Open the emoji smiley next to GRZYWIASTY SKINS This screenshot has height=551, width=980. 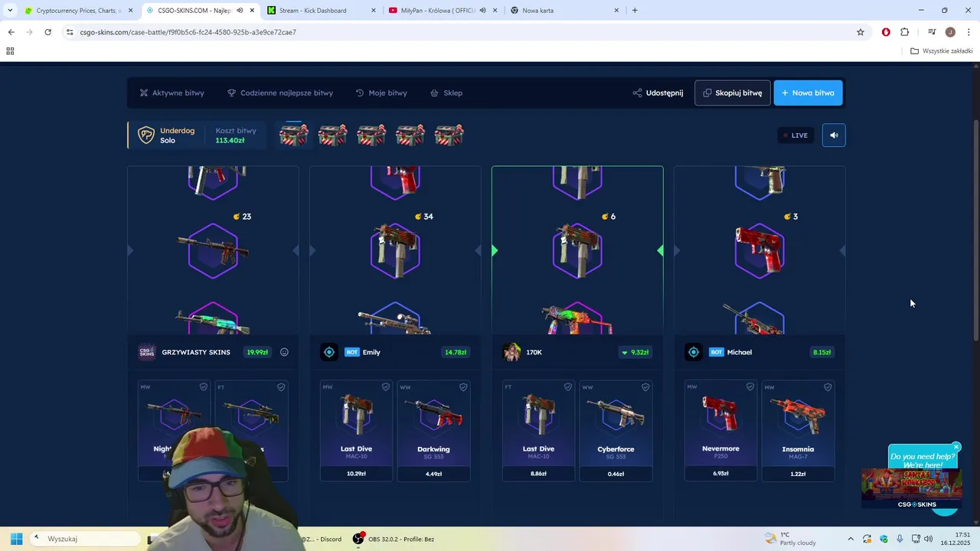(x=284, y=352)
